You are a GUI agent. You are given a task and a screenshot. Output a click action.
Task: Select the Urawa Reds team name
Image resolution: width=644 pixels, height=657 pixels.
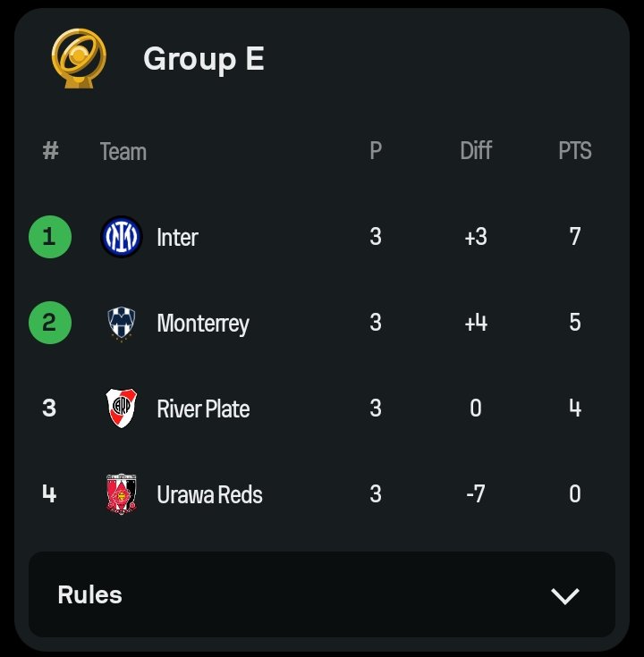coord(209,494)
